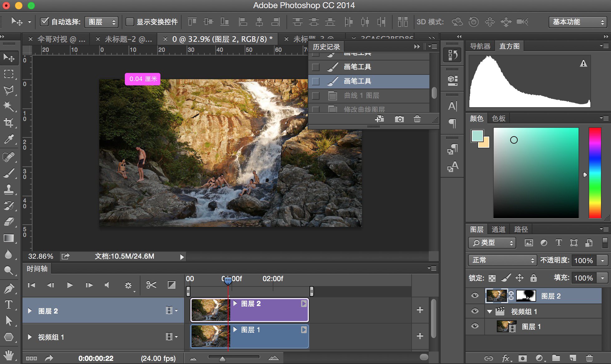Open the Character panel icon
This screenshot has height=364, width=611.
(452, 106)
